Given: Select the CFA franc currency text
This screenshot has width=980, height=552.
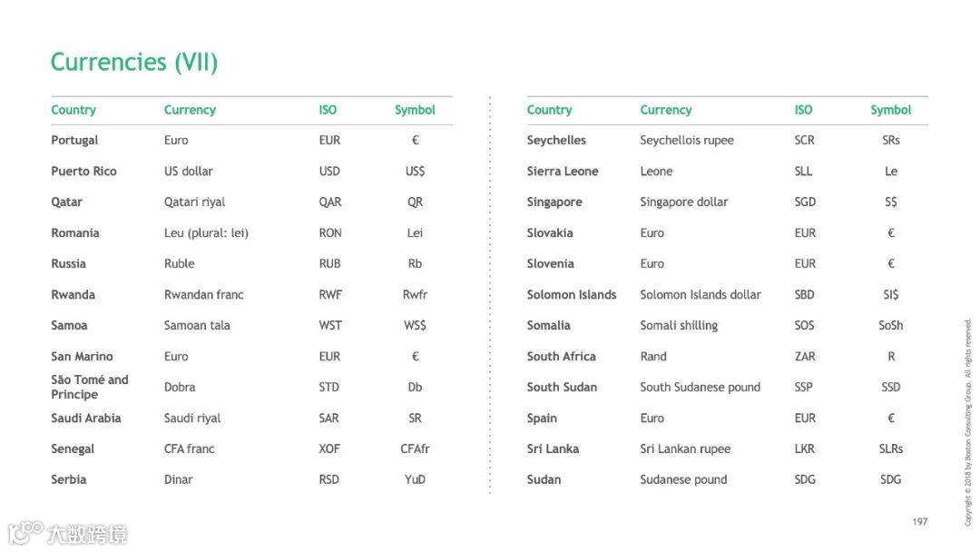Looking at the screenshot, I should (189, 449).
